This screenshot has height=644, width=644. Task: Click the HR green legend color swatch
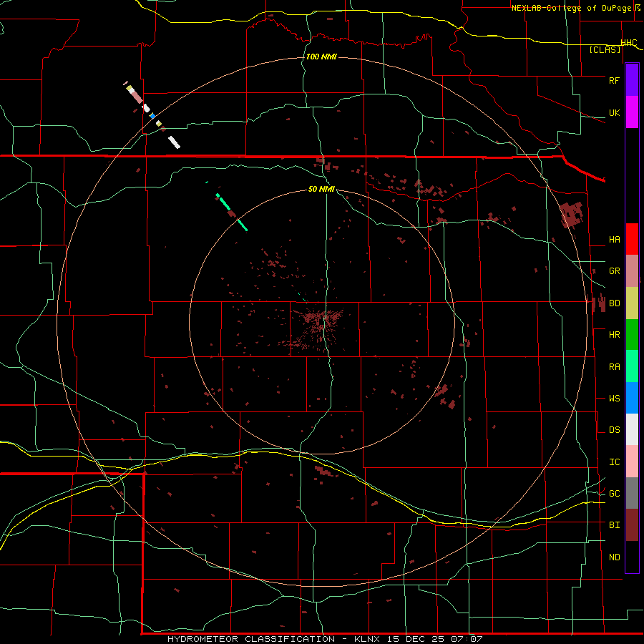pos(632,335)
